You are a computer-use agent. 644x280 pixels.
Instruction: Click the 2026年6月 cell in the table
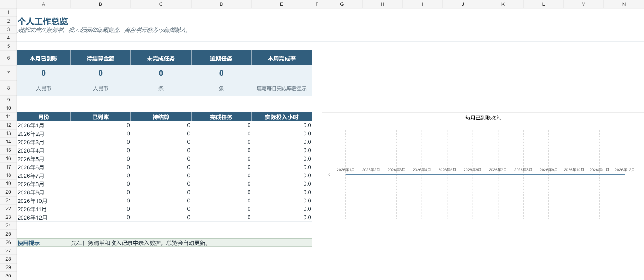point(44,167)
